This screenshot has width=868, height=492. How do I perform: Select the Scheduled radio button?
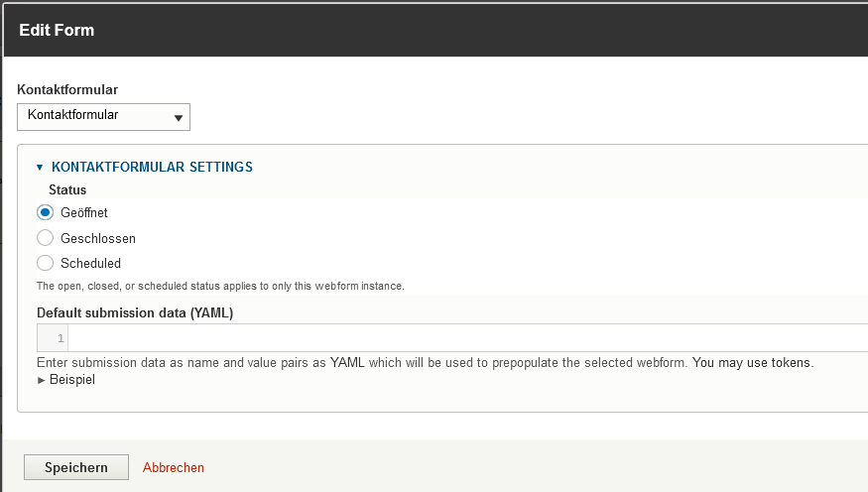pos(45,263)
